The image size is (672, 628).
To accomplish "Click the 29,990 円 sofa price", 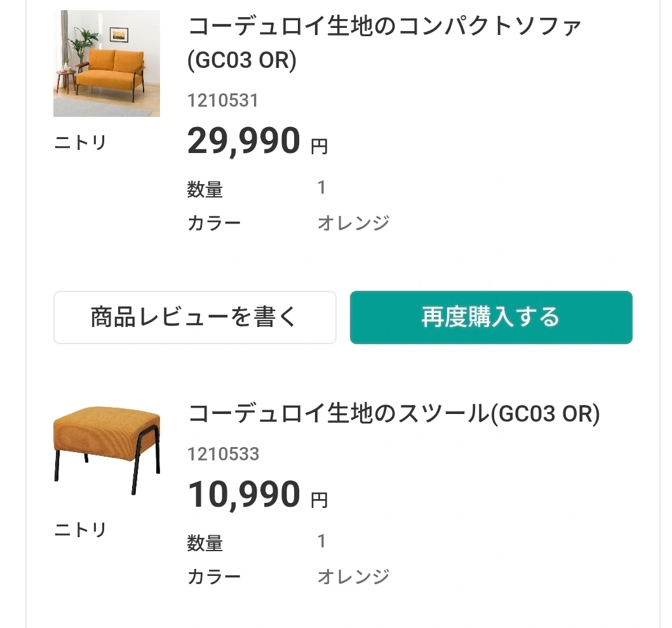I will coord(257,141).
